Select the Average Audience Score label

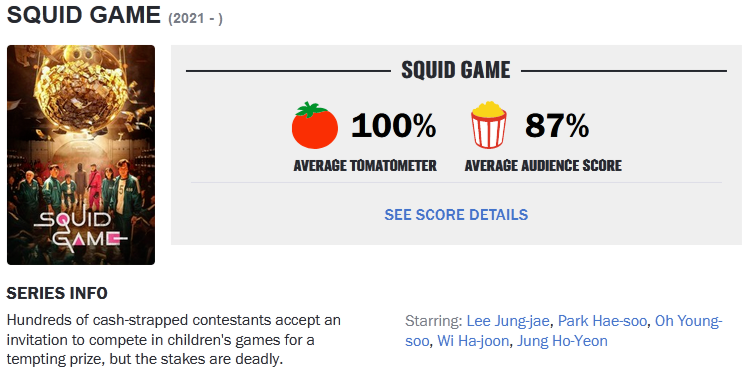point(543,166)
